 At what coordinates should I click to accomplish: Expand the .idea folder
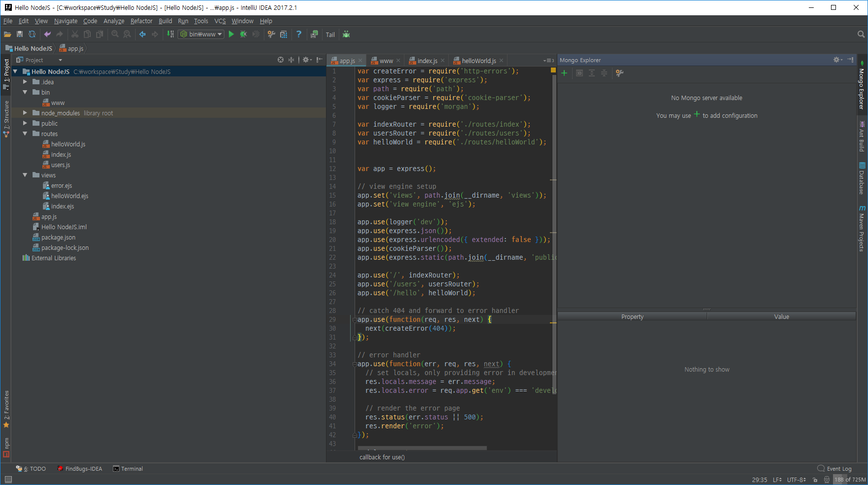[25, 82]
